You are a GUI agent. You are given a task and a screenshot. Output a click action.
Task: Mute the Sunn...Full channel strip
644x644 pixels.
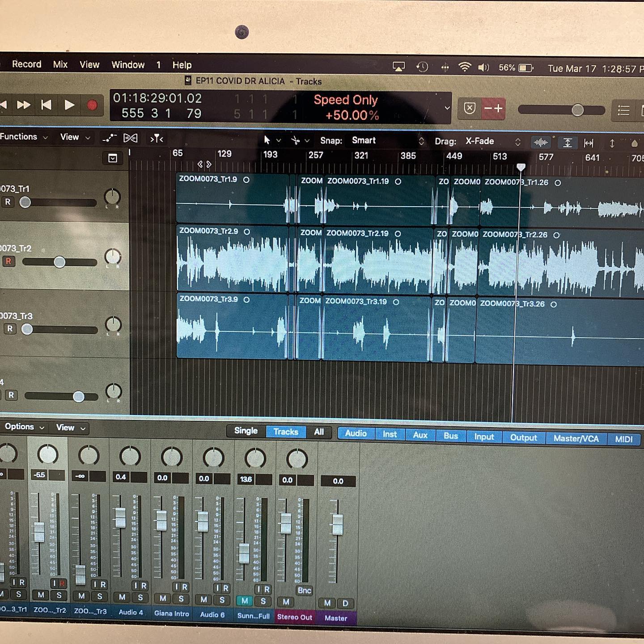coord(244,601)
